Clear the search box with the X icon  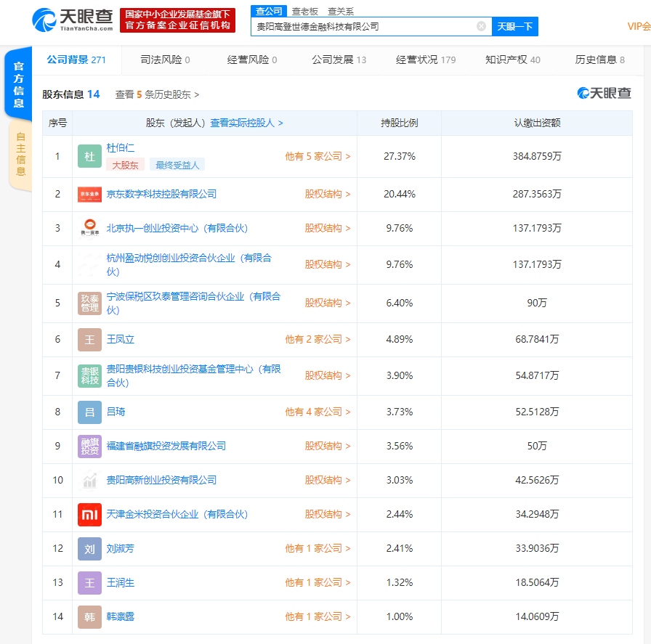click(481, 27)
